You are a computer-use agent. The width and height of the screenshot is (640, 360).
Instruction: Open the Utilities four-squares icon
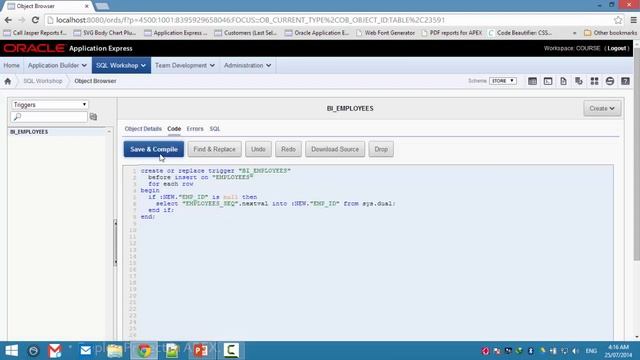594,81
